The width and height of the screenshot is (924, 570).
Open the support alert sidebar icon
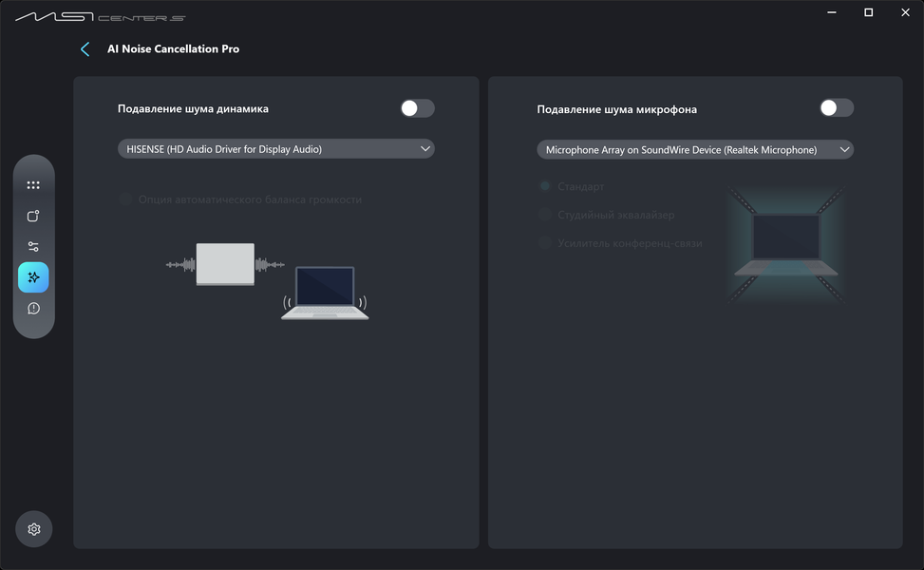[33, 309]
